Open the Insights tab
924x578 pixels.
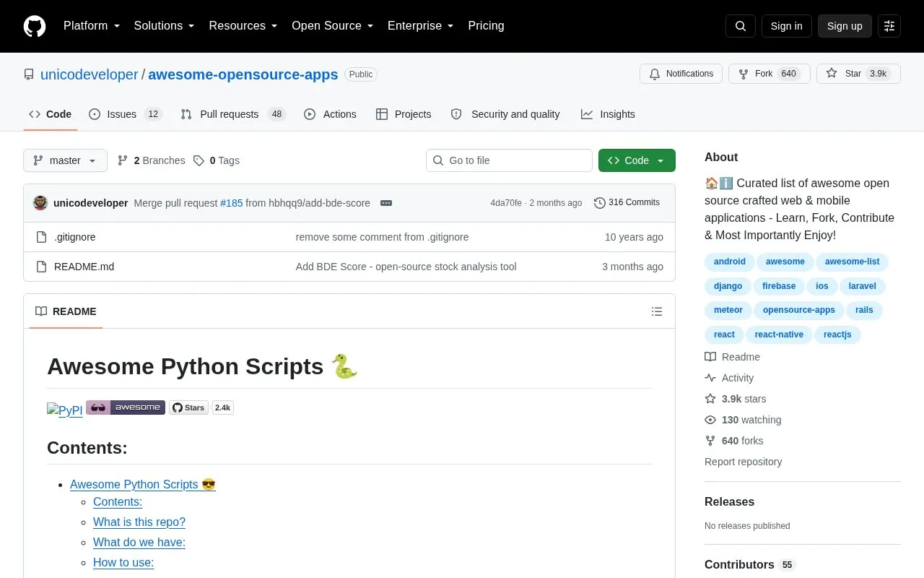(x=608, y=114)
